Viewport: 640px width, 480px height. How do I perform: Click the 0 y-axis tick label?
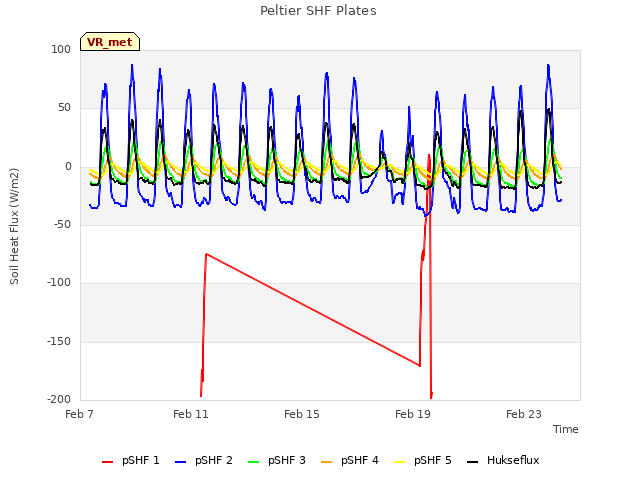tap(68, 167)
